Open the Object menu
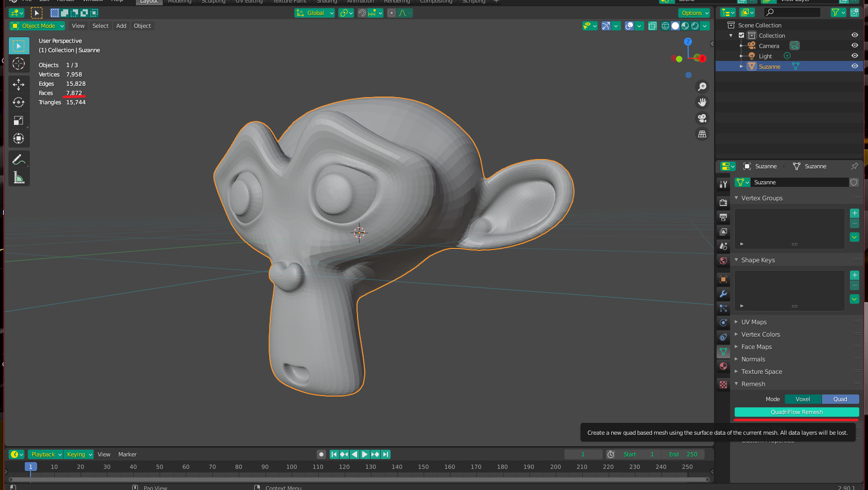 click(x=142, y=26)
